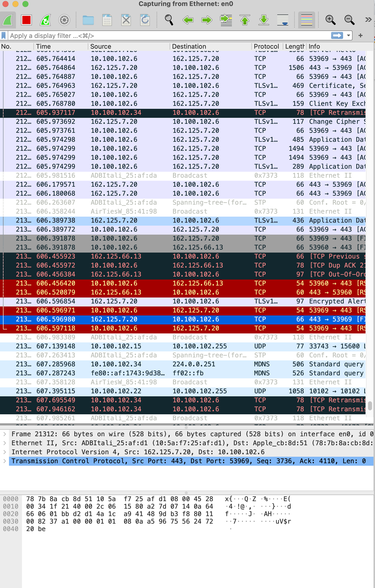The image size is (375, 588).
Task: Select hex dump row at offset 0020
Action: click(147, 514)
